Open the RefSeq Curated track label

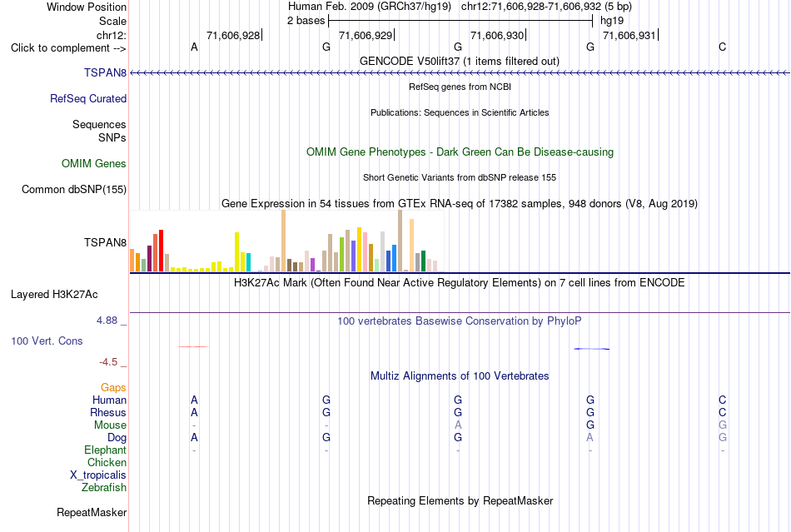(88, 99)
